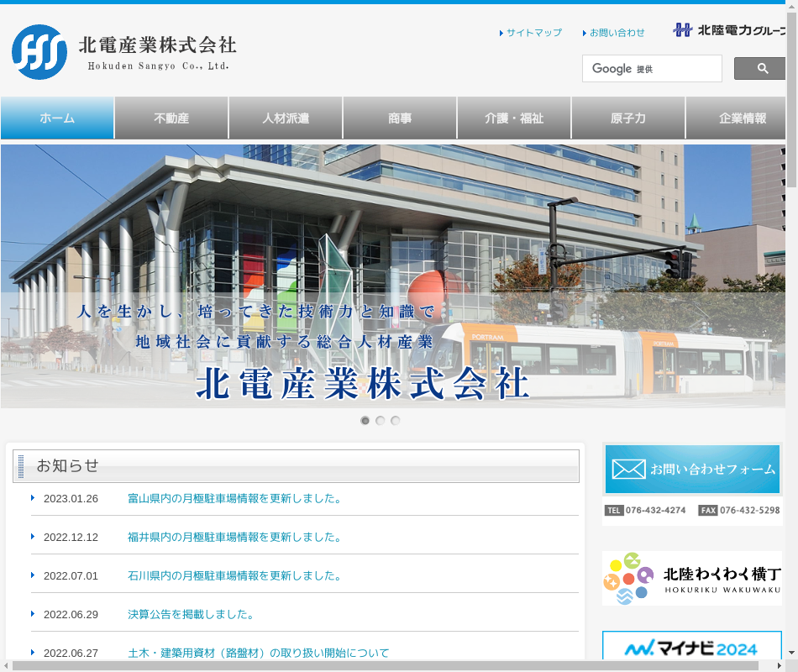The height and width of the screenshot is (672, 798).
Task: Click the お問い合わせ header link
Action: click(x=617, y=33)
